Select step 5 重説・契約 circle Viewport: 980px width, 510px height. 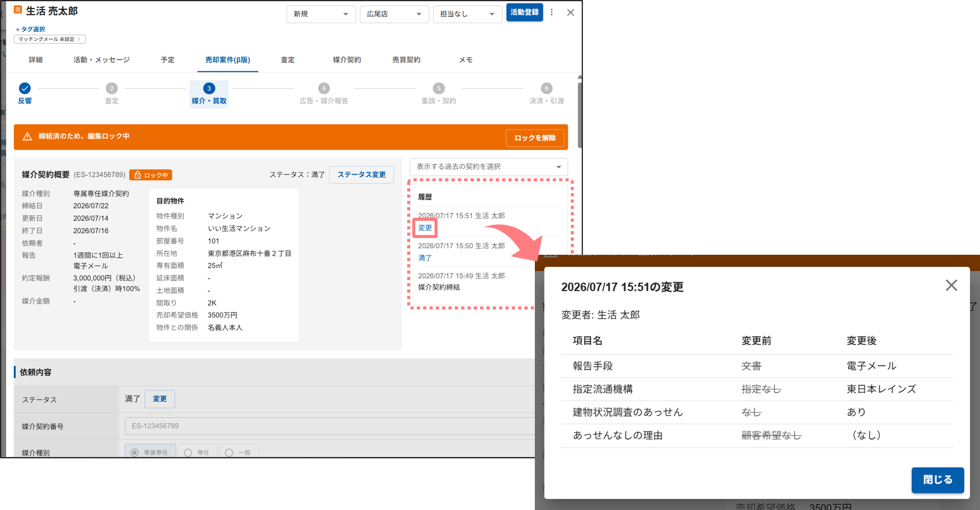[x=439, y=88]
